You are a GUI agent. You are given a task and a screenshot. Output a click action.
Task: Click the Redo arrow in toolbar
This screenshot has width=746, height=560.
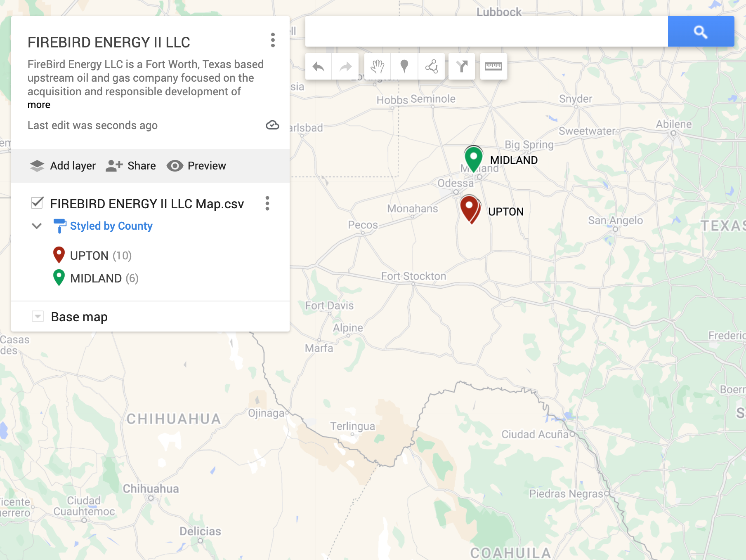[x=345, y=66]
